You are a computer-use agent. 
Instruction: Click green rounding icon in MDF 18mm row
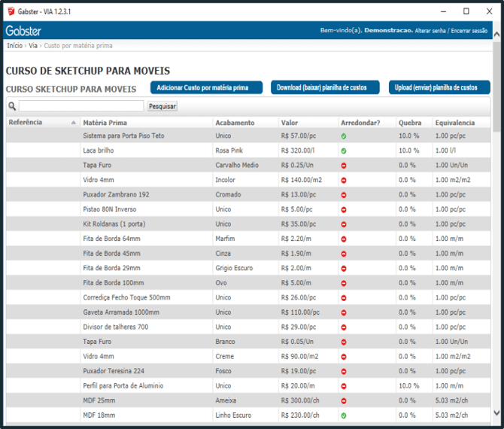pyautogui.click(x=344, y=415)
